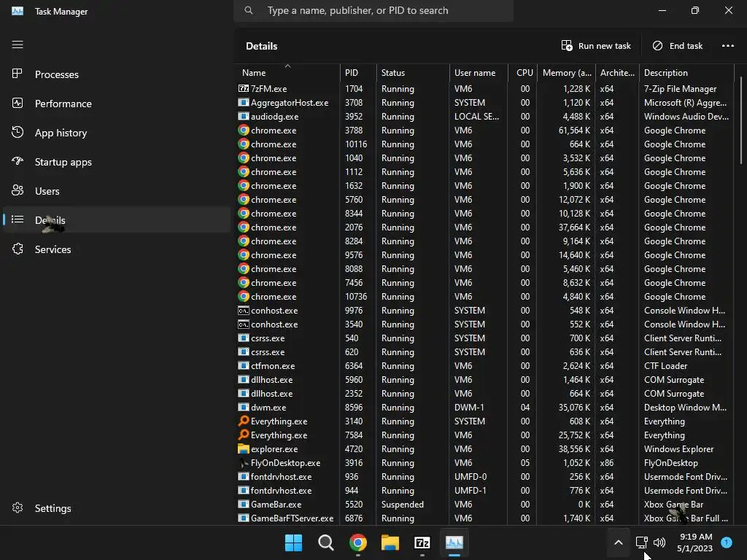Screen dimensions: 747x560
Task: Sort by the CPU column header
Action: 523,72
